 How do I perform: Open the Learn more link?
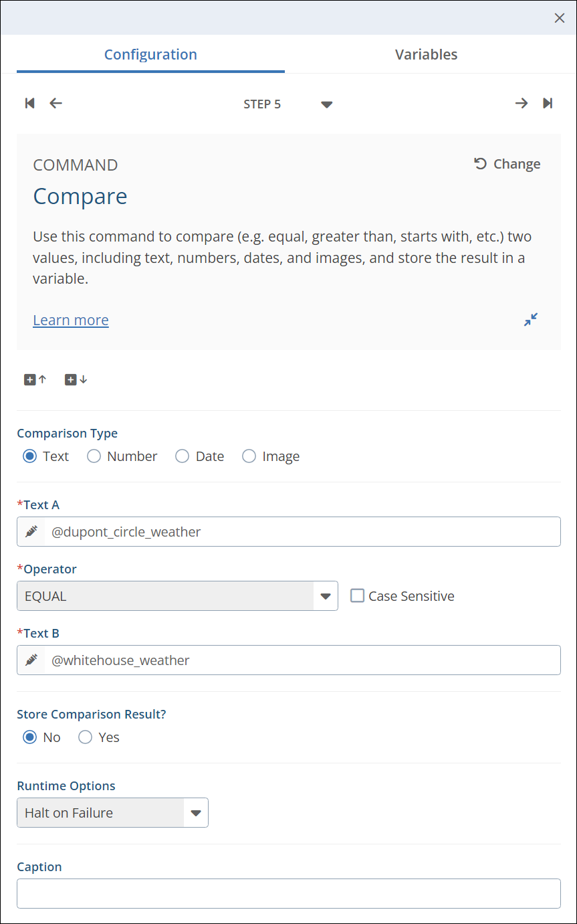[x=71, y=320]
